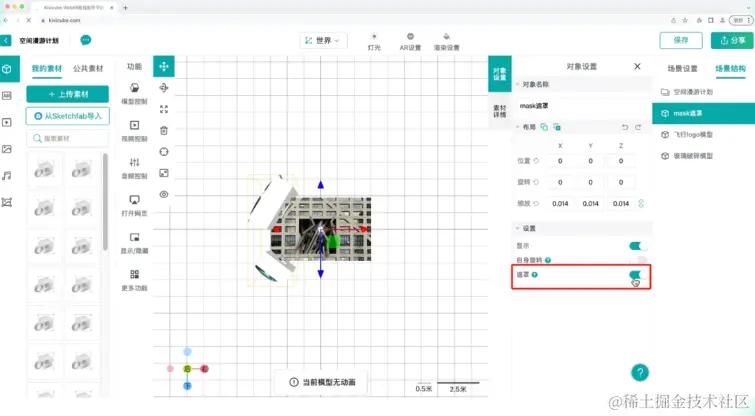Screen dimensions: 755x416
Task: Reset the 缩放 values icon
Action: (x=536, y=204)
